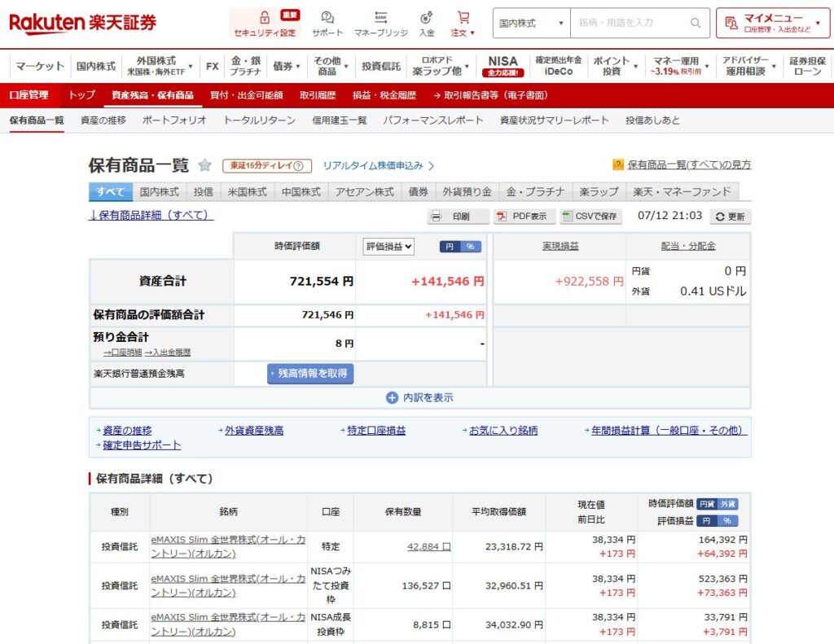834x644 pixels.
Task: Open the 特定口座損益 link
Action: tap(376, 430)
